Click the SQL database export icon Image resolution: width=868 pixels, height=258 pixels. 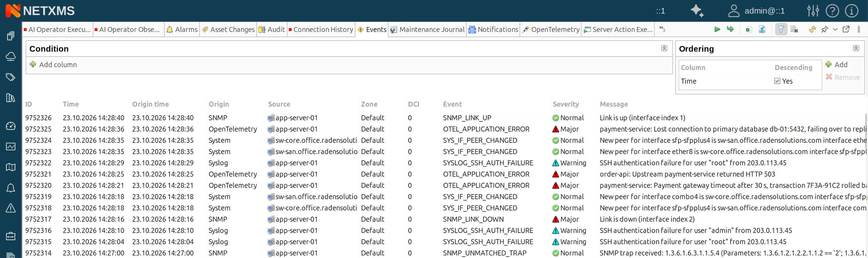(762, 29)
